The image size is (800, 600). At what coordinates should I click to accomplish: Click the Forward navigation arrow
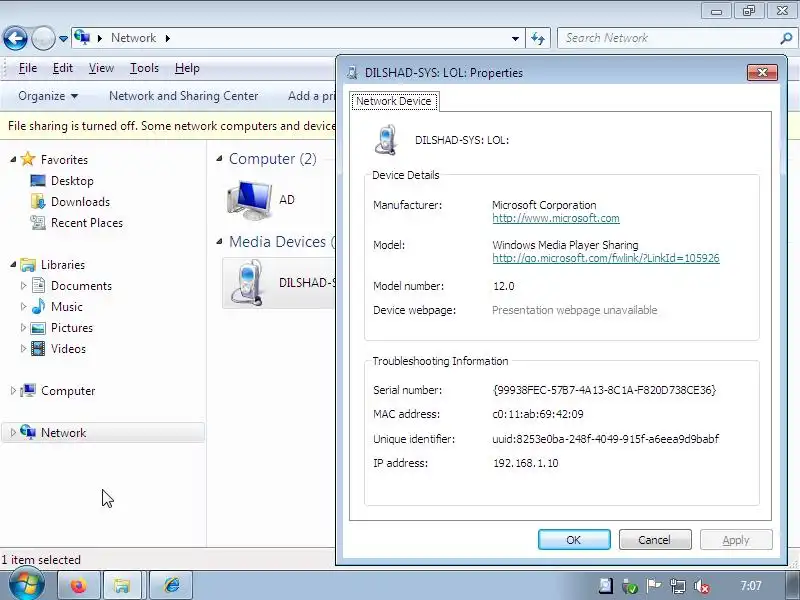point(43,38)
